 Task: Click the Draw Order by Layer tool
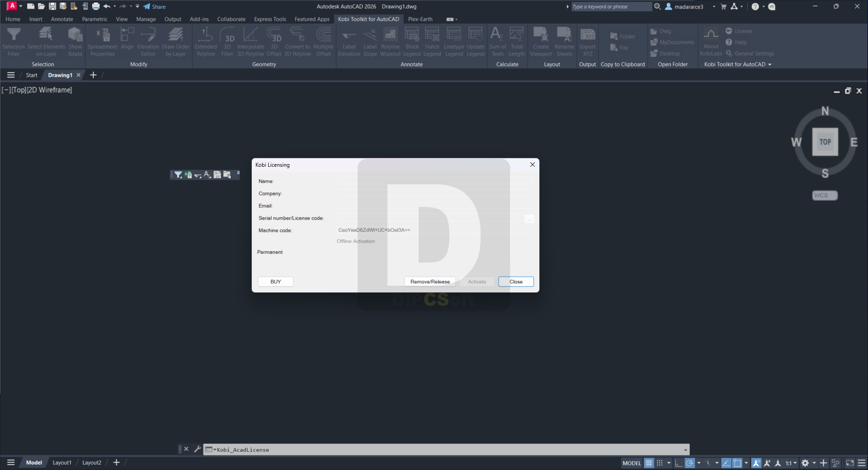(x=175, y=42)
